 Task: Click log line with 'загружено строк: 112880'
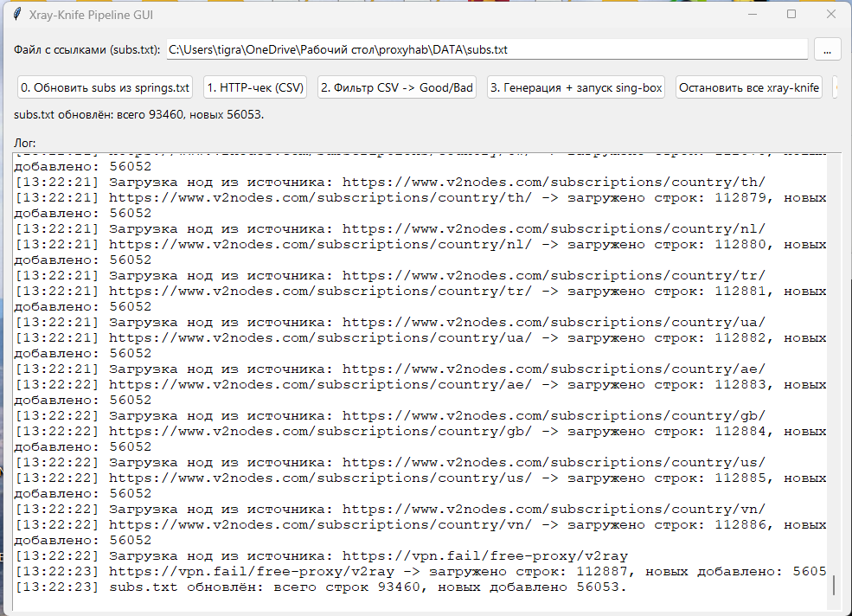click(x=420, y=245)
